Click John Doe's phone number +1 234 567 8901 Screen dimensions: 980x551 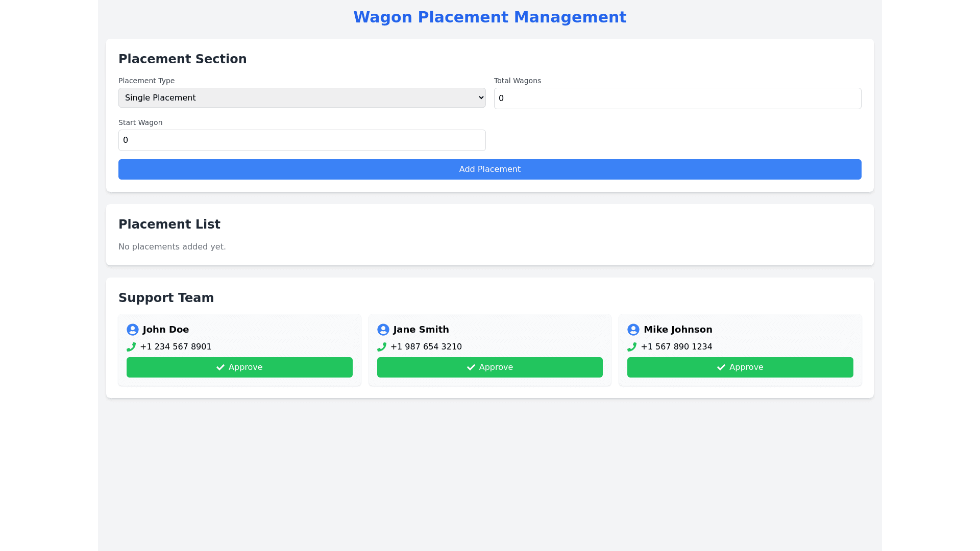(x=176, y=347)
